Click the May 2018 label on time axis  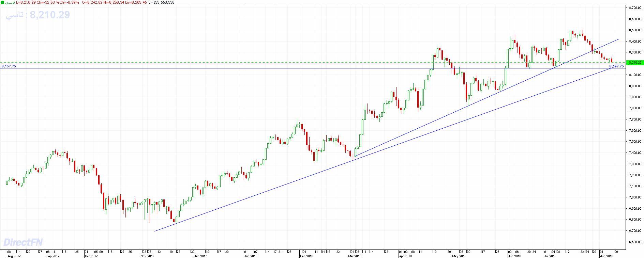click(459, 256)
